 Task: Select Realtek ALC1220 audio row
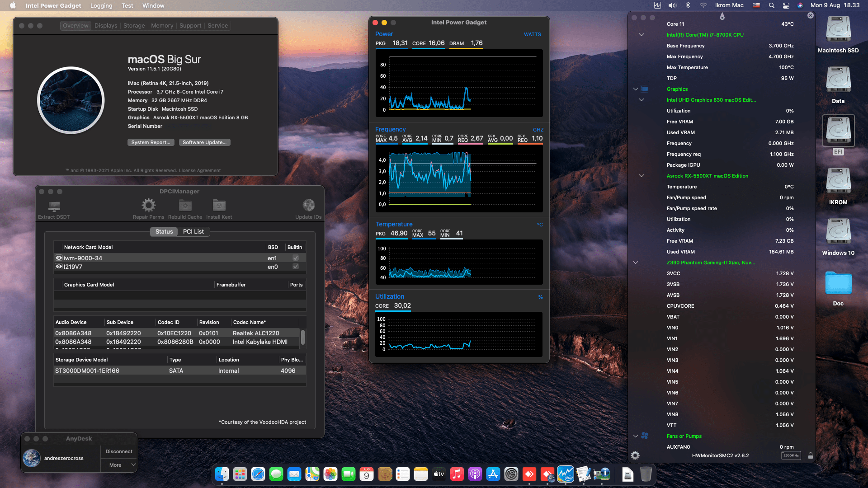(176, 333)
